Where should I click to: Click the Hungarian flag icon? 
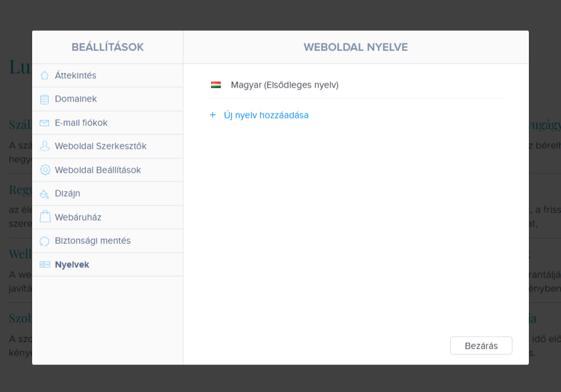tap(216, 85)
